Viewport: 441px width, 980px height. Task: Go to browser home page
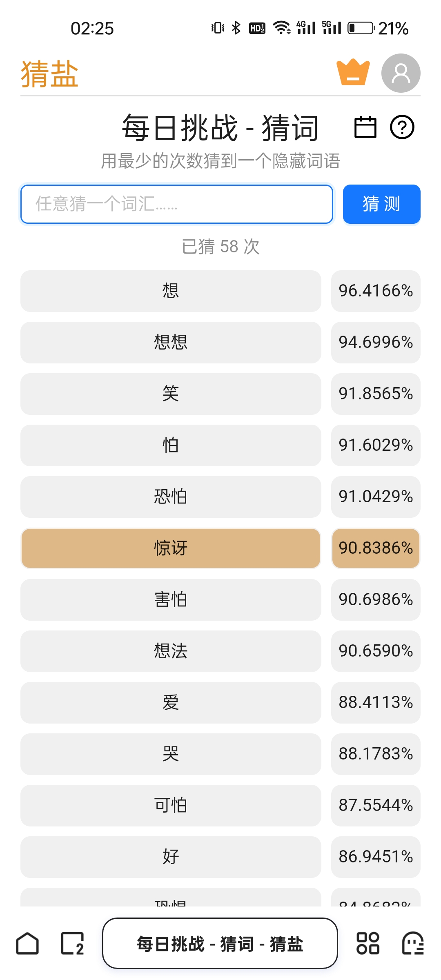point(27,944)
